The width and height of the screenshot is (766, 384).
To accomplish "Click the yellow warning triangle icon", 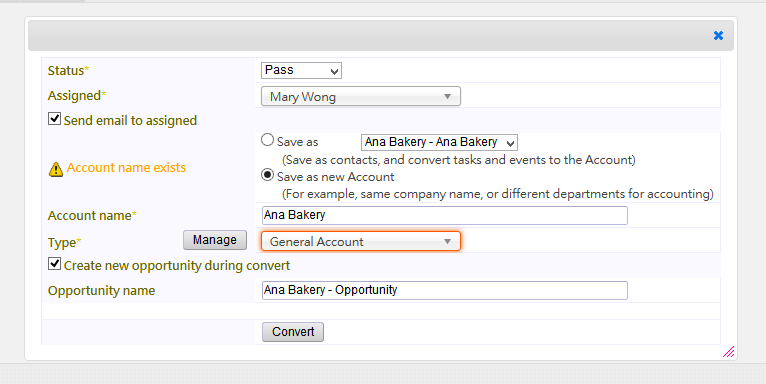I will tap(56, 169).
